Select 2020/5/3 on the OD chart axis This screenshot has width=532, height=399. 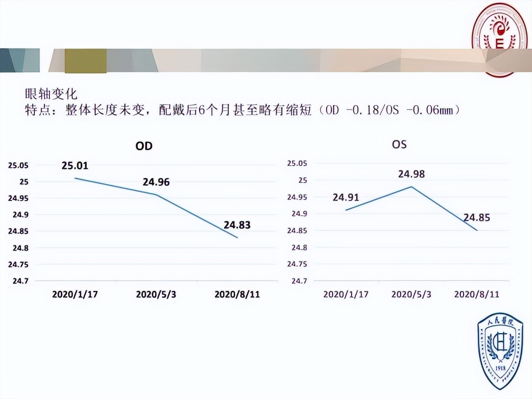point(156,294)
